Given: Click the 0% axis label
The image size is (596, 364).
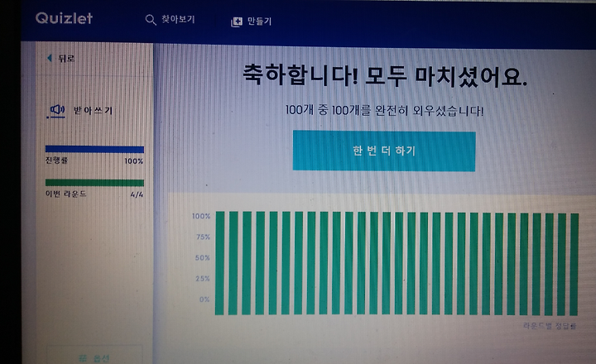Looking at the screenshot, I should (204, 299).
